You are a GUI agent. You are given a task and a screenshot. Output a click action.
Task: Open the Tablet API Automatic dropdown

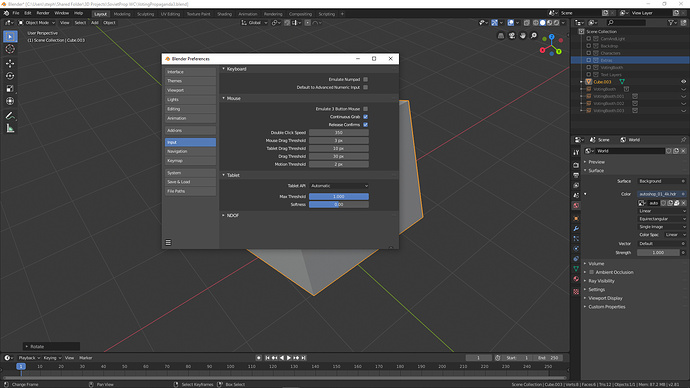(339, 186)
